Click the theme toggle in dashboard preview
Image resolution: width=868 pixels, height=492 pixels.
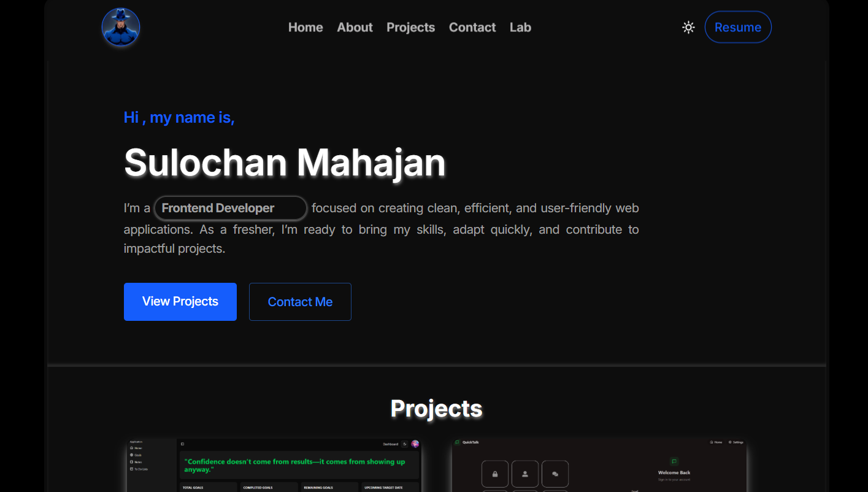(405, 444)
